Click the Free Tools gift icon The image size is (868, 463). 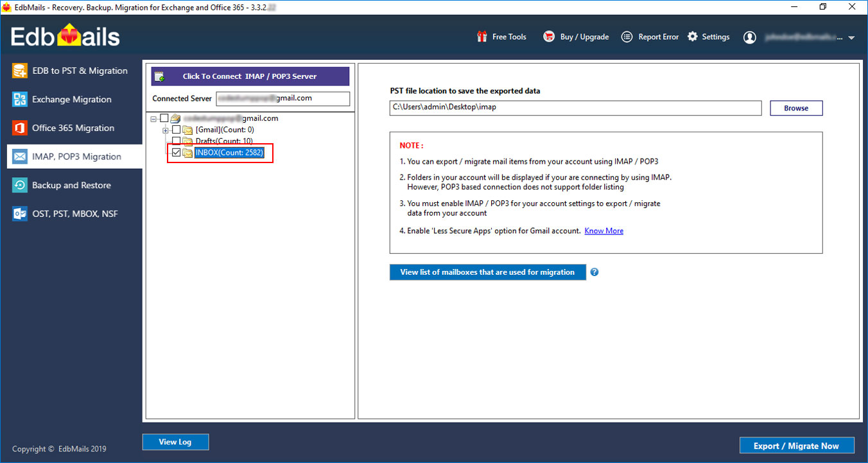(482, 37)
